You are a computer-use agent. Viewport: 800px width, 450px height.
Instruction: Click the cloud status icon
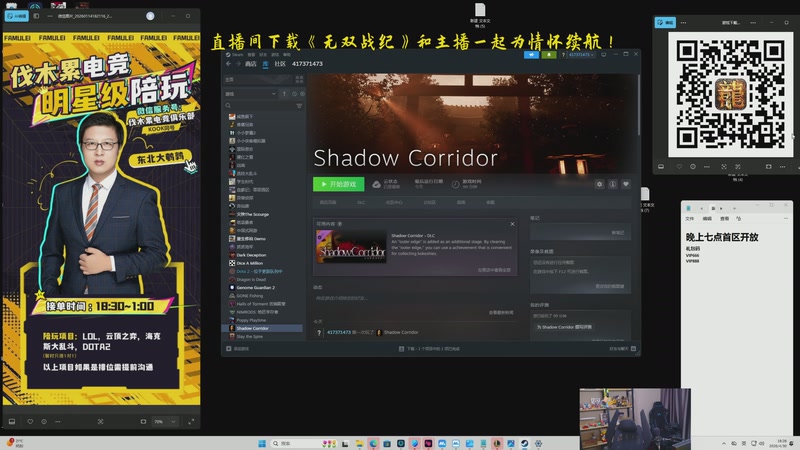[x=376, y=184]
